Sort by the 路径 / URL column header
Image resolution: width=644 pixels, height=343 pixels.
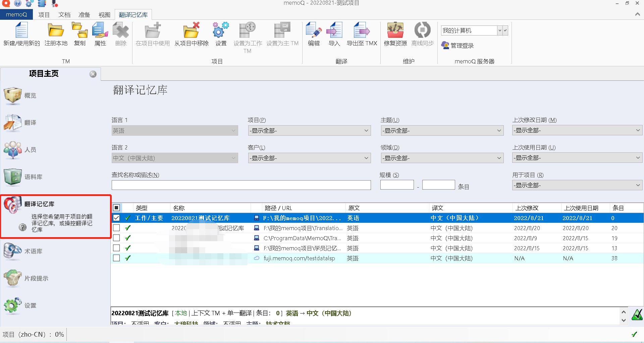(304, 208)
